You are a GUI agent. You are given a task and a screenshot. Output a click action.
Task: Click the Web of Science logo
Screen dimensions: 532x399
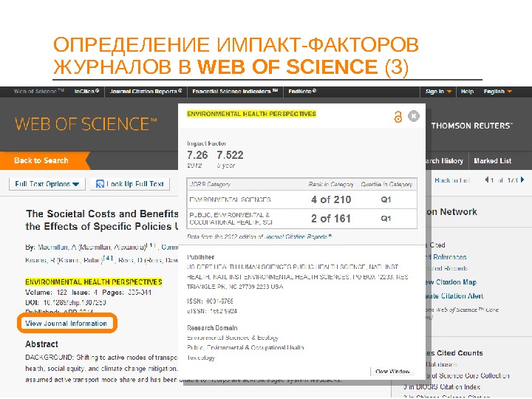pyautogui.click(x=86, y=124)
